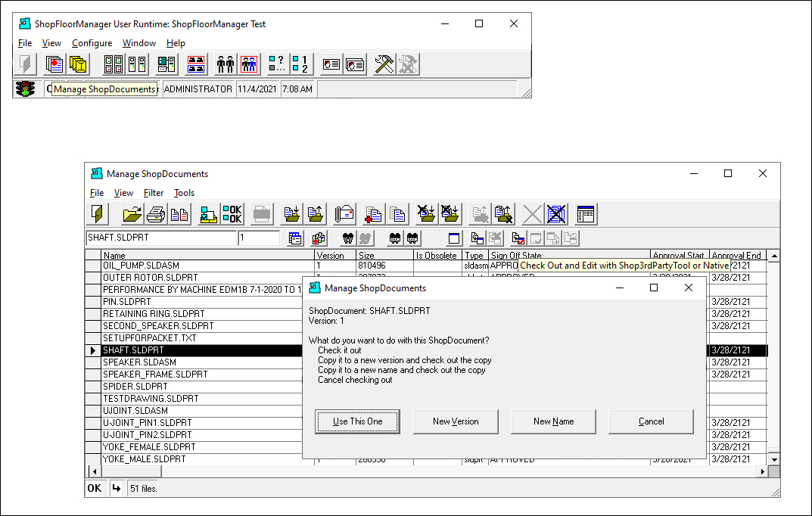Click the Version column header
The image size is (812, 516).
tap(335, 255)
